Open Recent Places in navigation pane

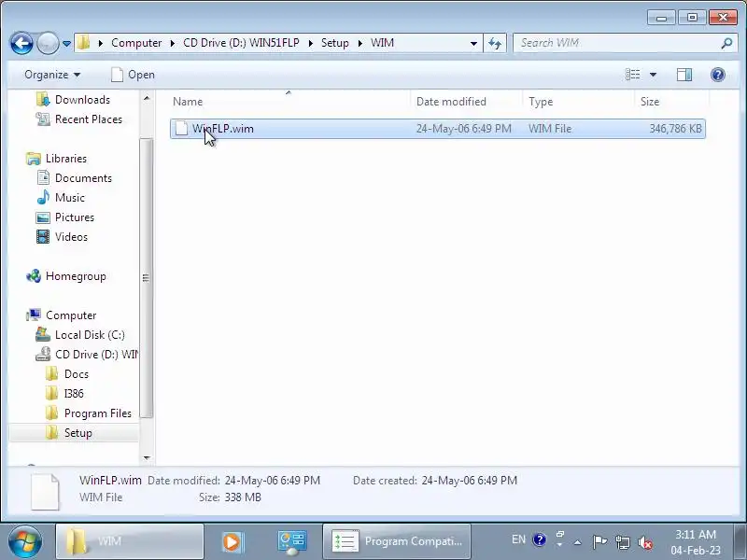click(x=79, y=119)
